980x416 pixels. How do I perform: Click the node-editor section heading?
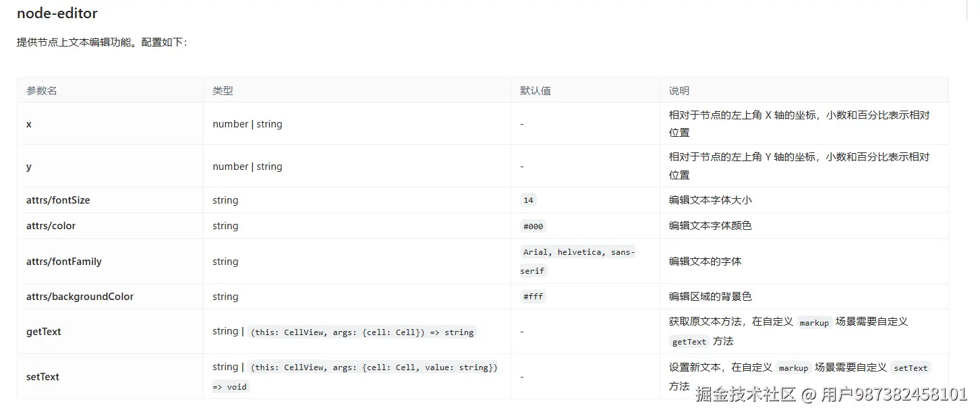click(x=57, y=13)
